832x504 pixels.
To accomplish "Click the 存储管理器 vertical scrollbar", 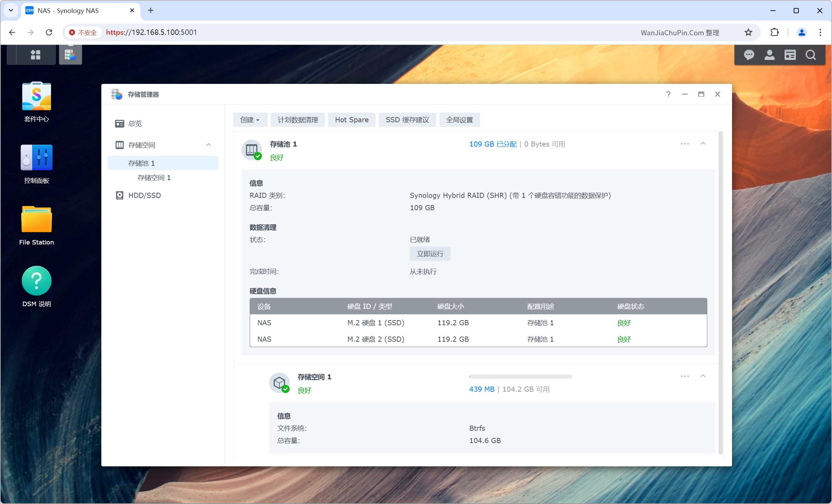I will (x=720, y=293).
